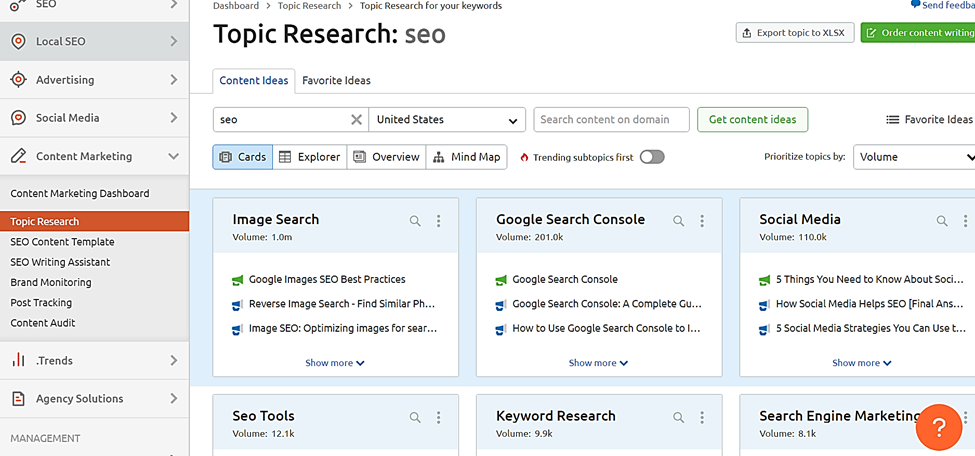Open SEO Writing Assistant in sidebar
The height and width of the screenshot is (456, 975).
coord(60,262)
